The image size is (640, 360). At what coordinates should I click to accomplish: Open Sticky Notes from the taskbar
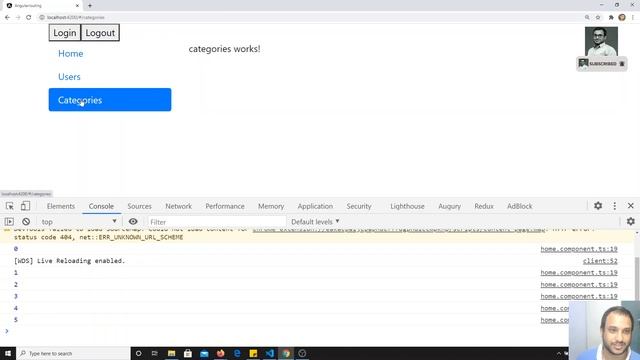253,353
